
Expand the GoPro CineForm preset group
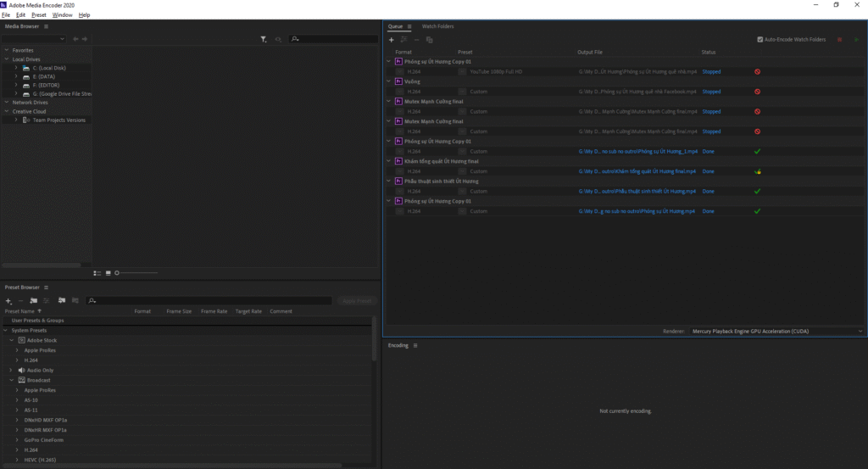pos(17,440)
